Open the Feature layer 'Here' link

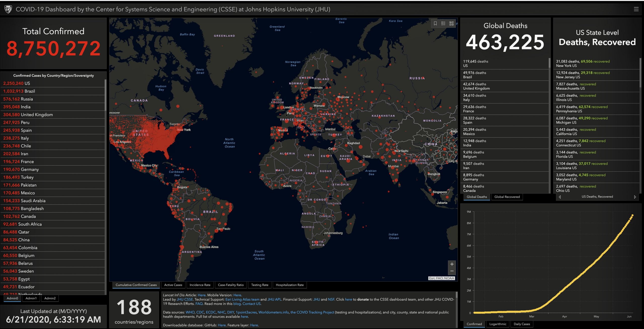pyautogui.click(x=254, y=325)
